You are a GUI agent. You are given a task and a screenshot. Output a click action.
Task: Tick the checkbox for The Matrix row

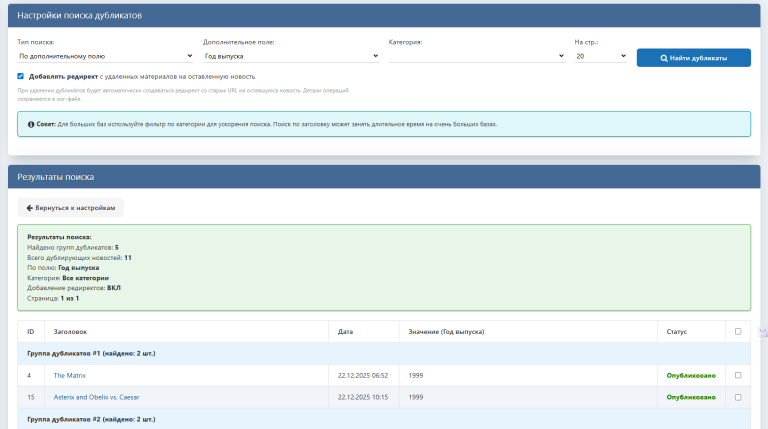click(738, 375)
